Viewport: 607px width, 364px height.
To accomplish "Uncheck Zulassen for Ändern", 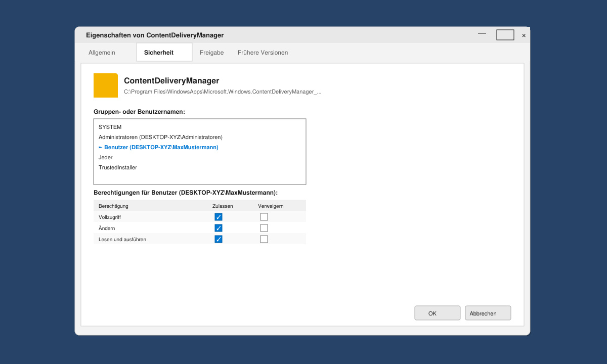I will point(219,228).
